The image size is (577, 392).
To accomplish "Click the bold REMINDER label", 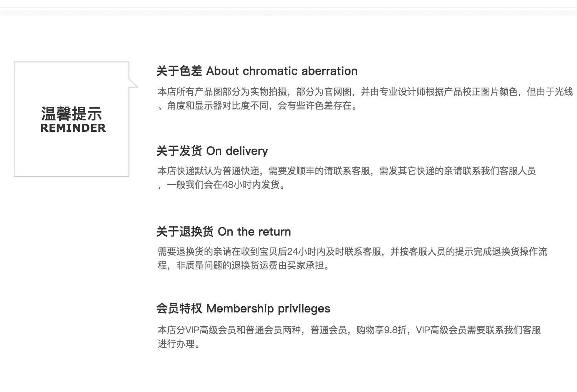I will [73, 128].
